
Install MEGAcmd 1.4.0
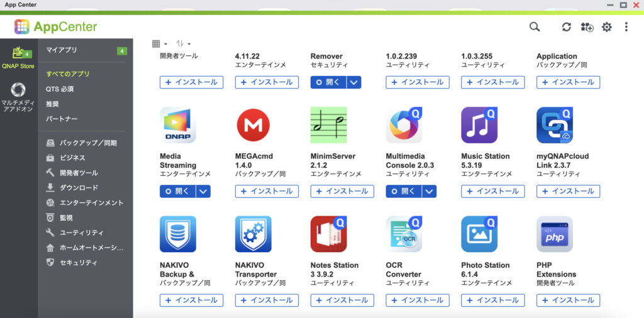267,191
